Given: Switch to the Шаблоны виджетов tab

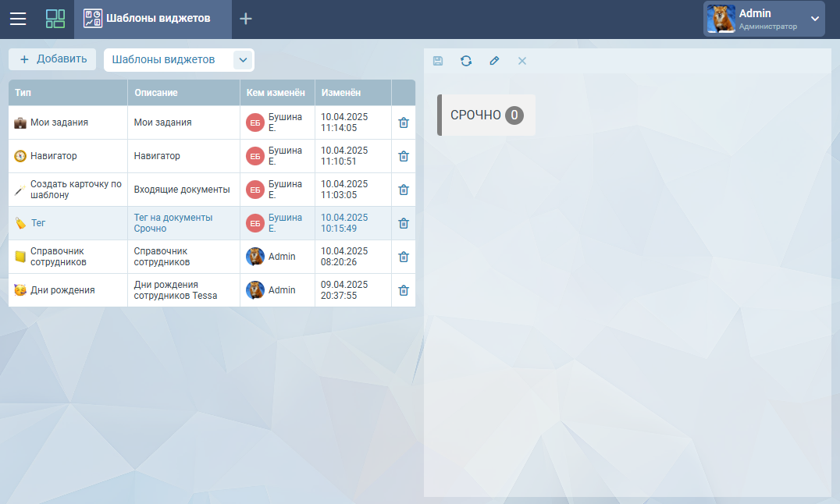Looking at the screenshot, I should coord(153,19).
